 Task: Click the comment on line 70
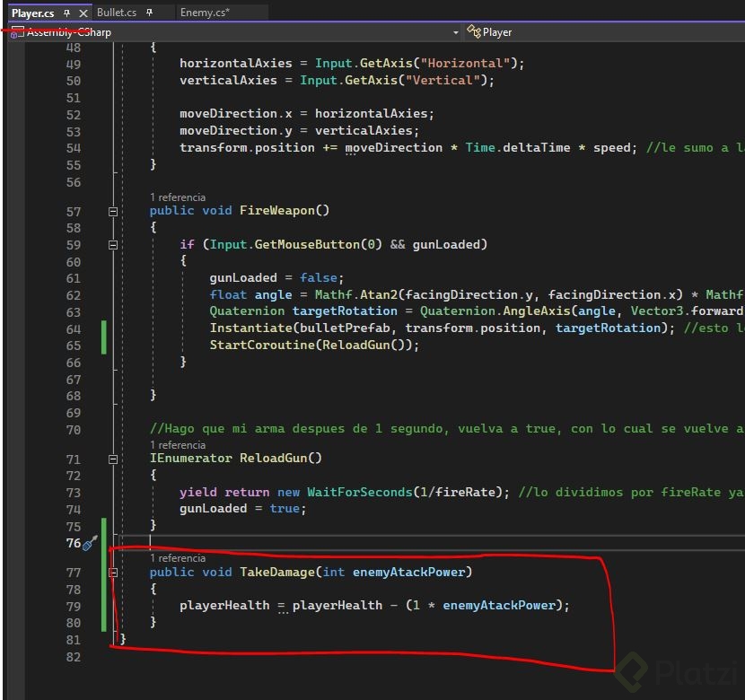pos(447,429)
